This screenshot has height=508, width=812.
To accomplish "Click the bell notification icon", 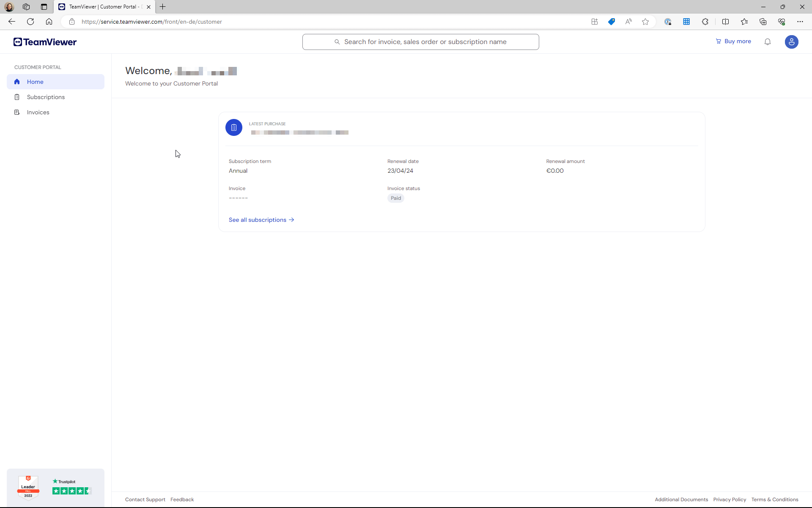I will 768,41.
